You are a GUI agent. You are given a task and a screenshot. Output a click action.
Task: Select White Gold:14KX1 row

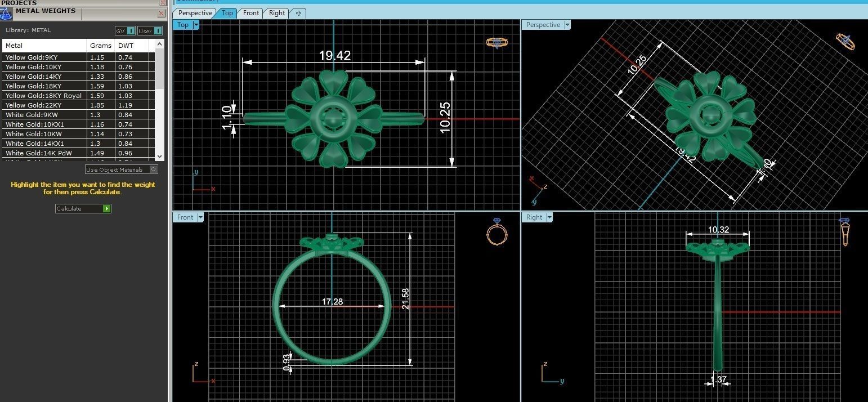(x=78, y=144)
